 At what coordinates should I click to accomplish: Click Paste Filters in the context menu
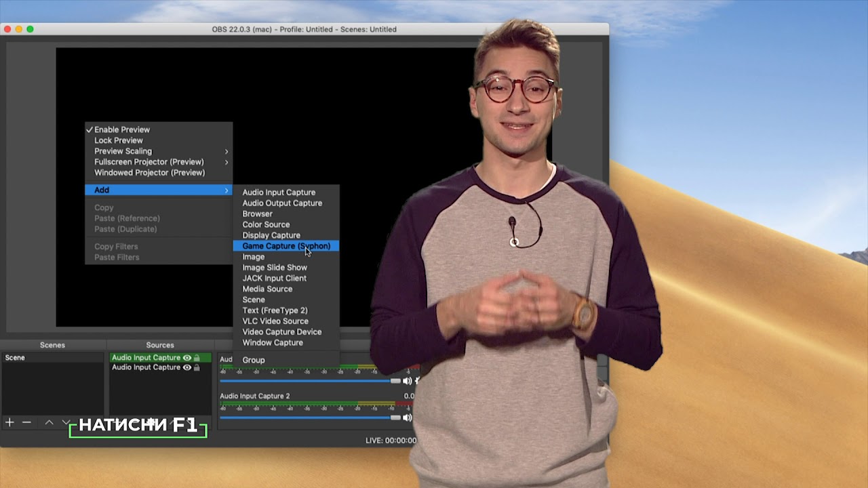click(x=159, y=258)
